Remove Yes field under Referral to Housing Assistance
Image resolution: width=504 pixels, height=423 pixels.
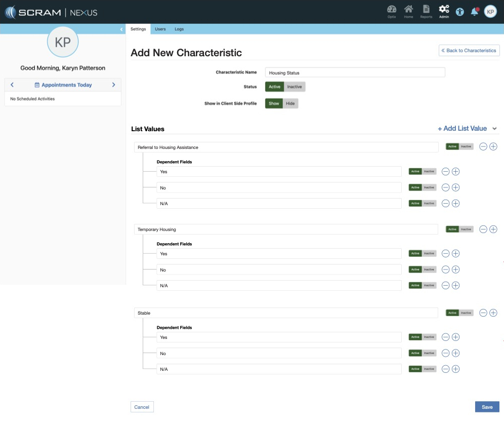pos(445,171)
